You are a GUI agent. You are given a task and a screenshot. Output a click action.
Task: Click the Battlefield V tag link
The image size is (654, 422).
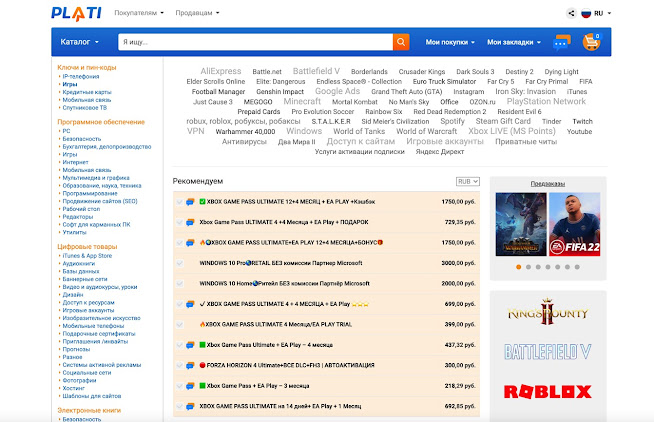click(x=316, y=71)
